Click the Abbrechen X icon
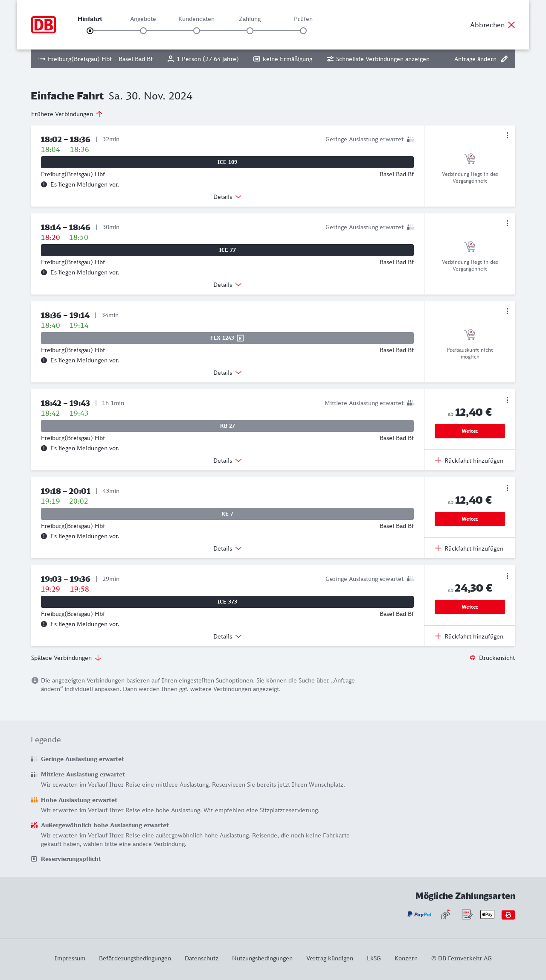The image size is (546, 980). 511,25
